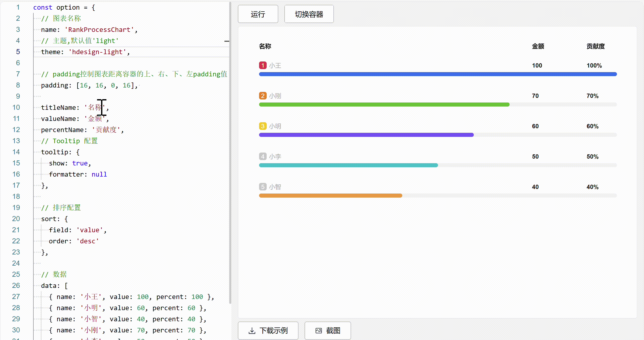
Task: Click line number 20 beside sort
Action: click(x=16, y=219)
